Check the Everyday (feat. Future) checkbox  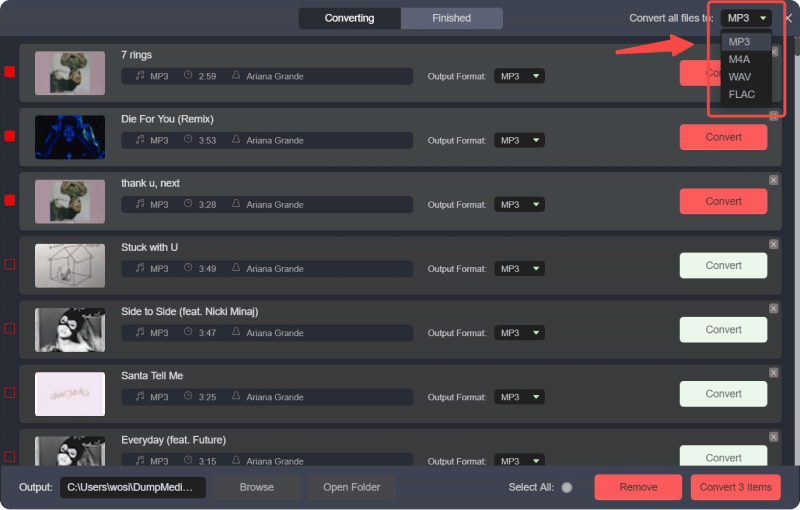pos(10,457)
